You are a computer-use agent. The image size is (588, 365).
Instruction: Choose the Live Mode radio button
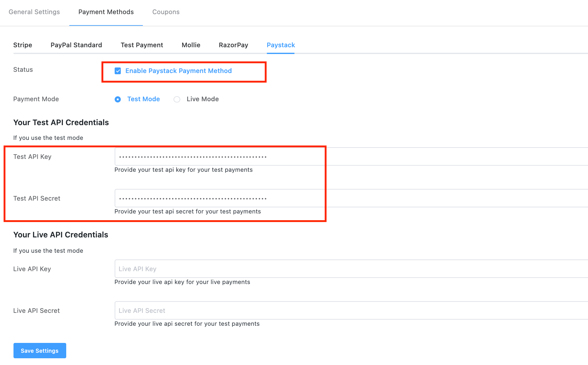[177, 99]
